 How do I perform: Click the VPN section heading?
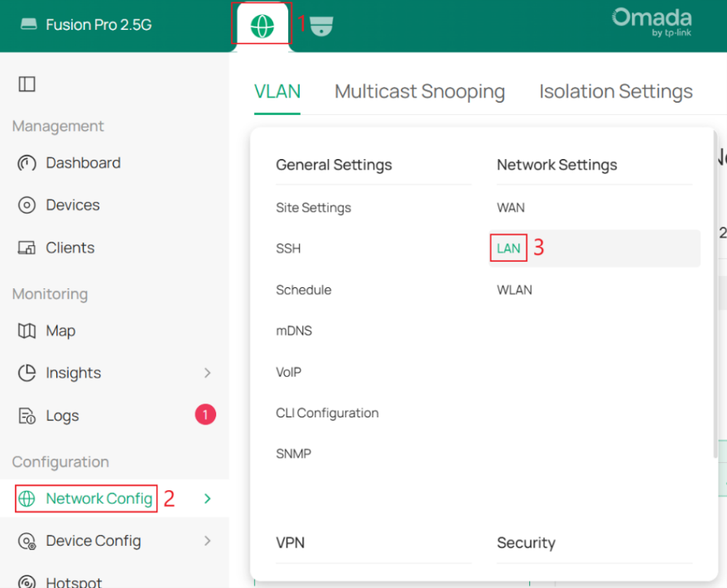click(x=291, y=542)
